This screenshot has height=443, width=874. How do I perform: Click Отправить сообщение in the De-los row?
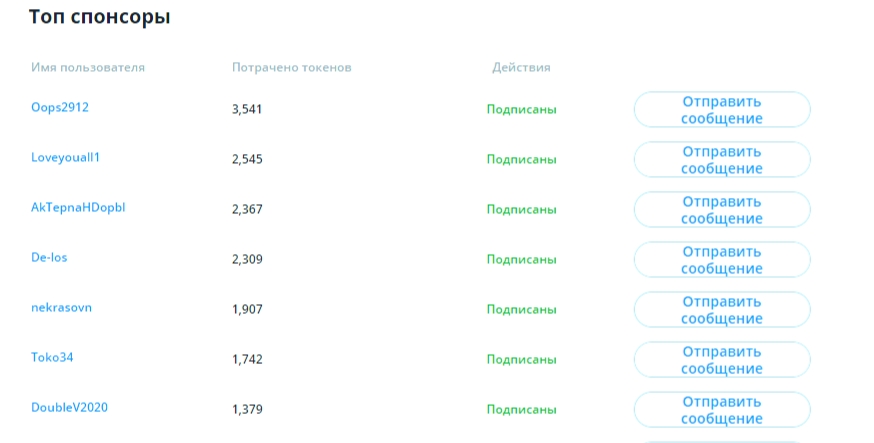point(722,260)
